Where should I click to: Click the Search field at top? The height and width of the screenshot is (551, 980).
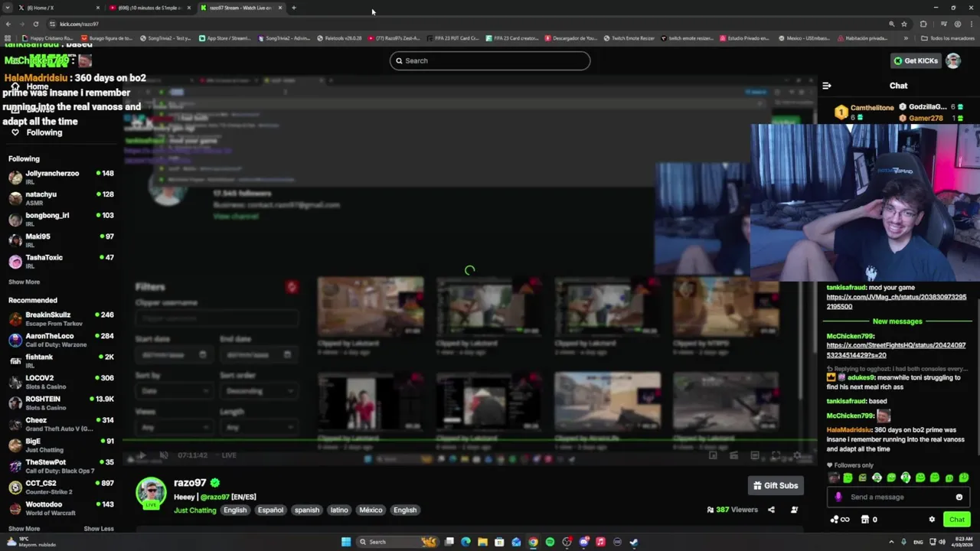point(490,60)
